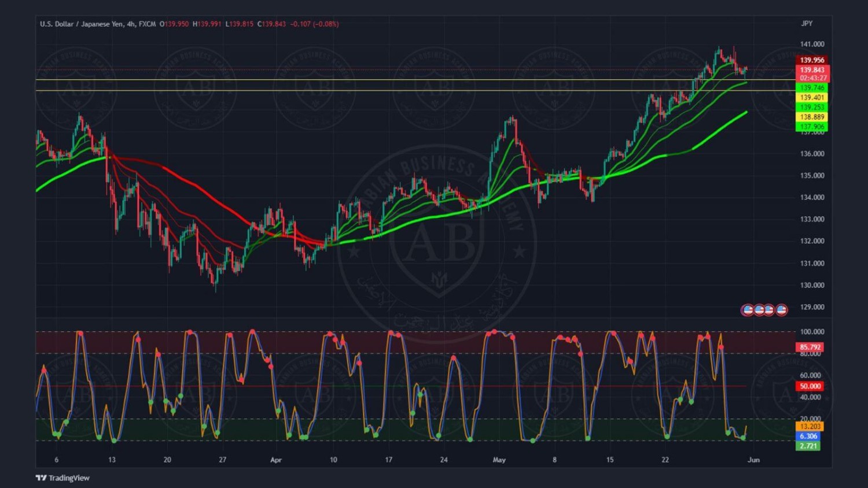The image size is (868, 488).
Task: Click date 24 on the time axis
Action: pos(444,460)
